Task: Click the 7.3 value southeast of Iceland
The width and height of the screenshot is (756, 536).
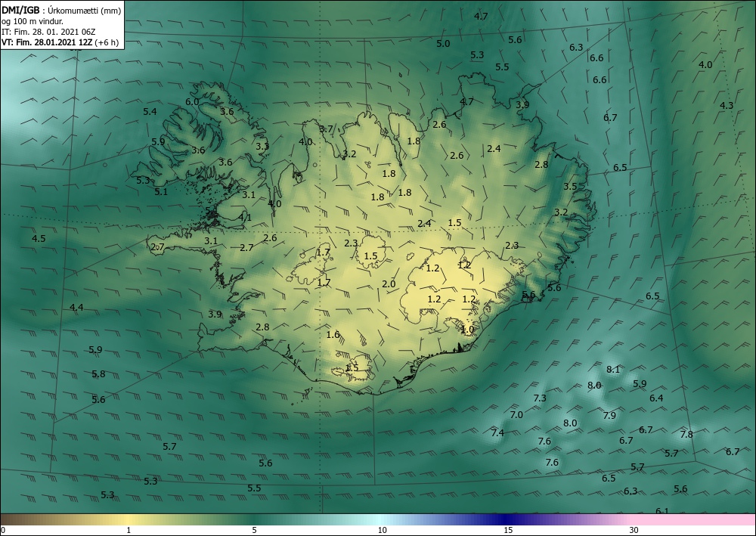Action: point(540,398)
